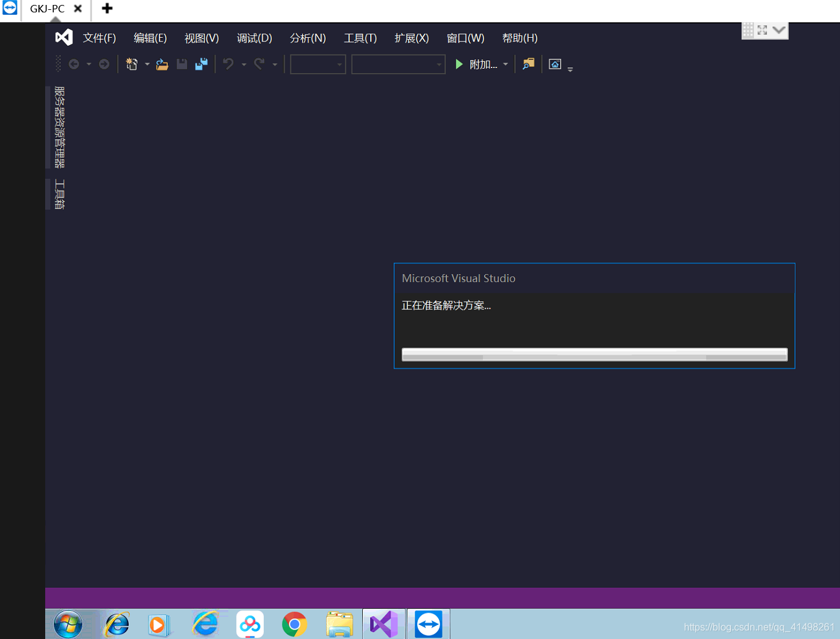Open the Baidu Netdisk taskbar icon
The height and width of the screenshot is (639, 840).
pyautogui.click(x=250, y=624)
